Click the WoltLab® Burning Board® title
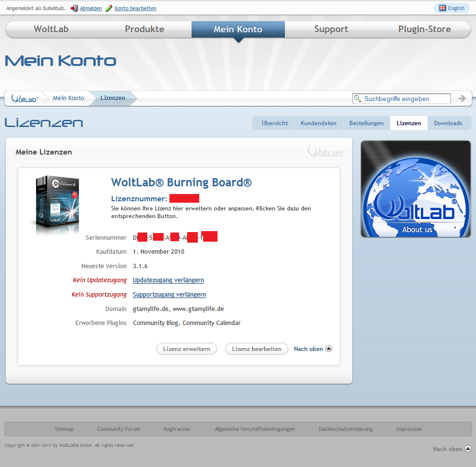476x467 pixels. pos(181,182)
